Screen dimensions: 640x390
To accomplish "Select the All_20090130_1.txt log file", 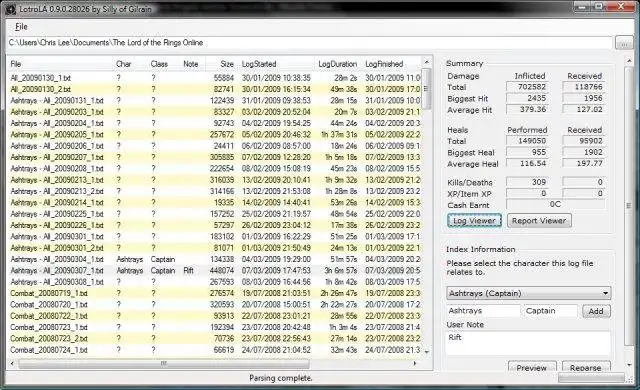I will 214,78.
